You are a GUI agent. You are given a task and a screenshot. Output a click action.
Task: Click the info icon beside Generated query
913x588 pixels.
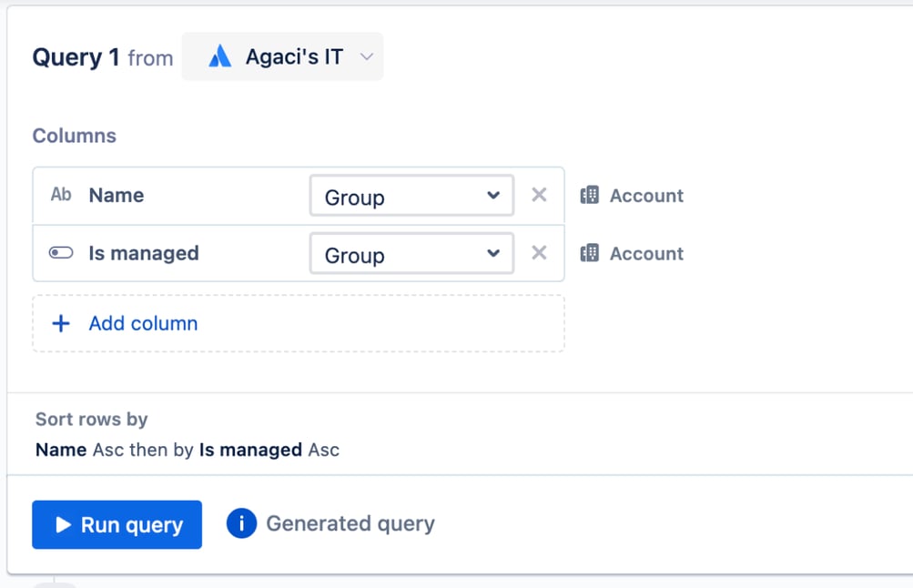coord(241,523)
